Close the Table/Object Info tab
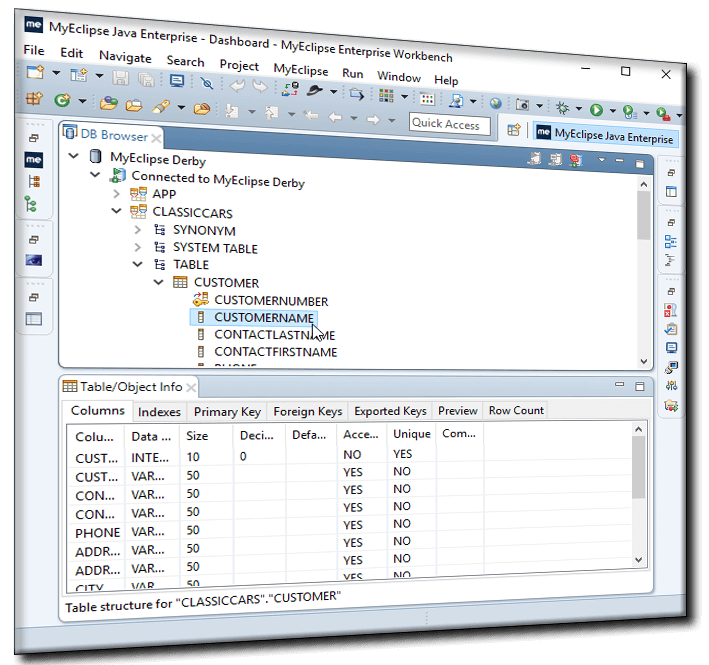 pyautogui.click(x=191, y=387)
